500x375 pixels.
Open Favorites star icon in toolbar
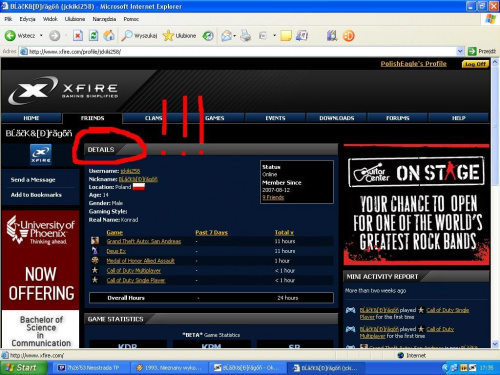[x=168, y=35]
